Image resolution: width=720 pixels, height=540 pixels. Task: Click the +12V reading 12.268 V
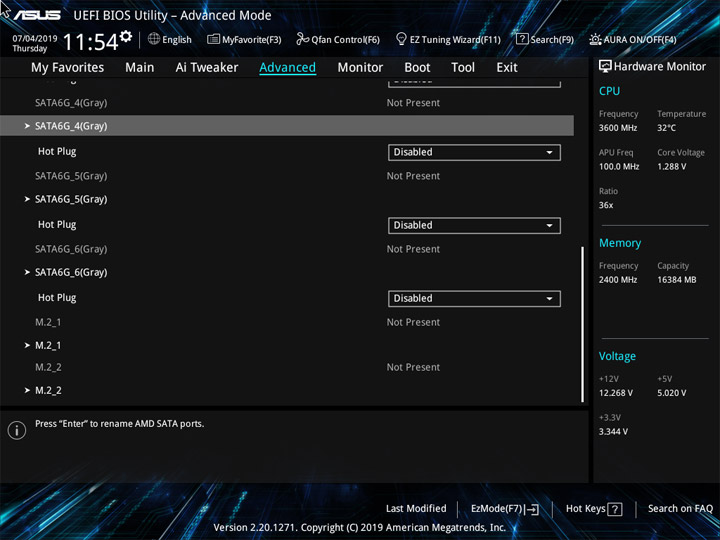pos(615,393)
